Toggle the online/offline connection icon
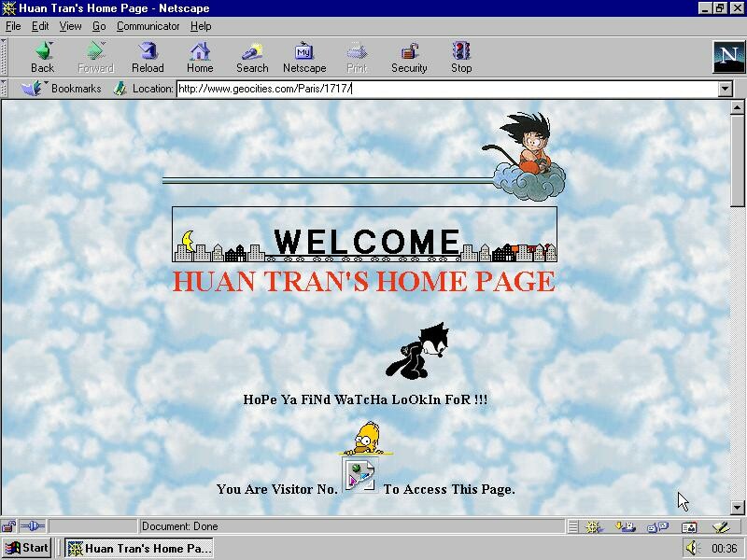This screenshot has width=747, height=560. 33,526
